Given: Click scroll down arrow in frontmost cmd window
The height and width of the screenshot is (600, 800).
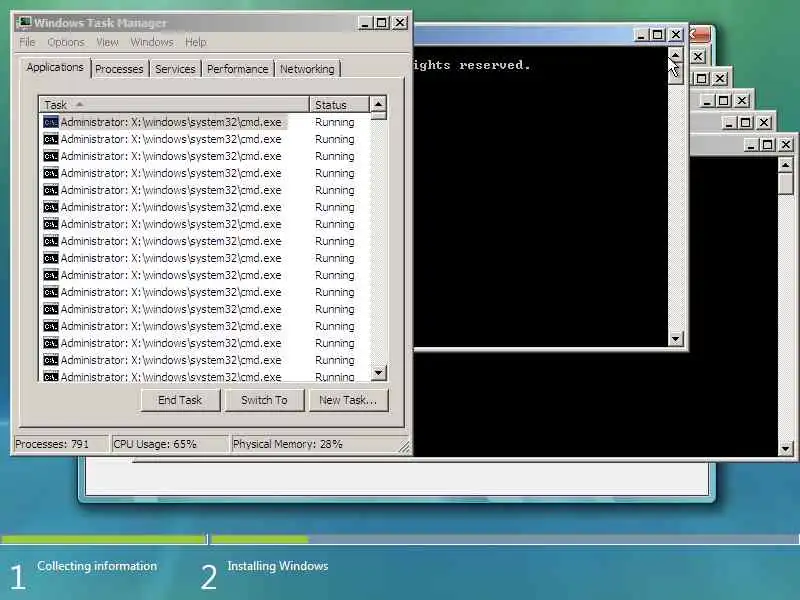Looking at the screenshot, I should pyautogui.click(x=676, y=338).
